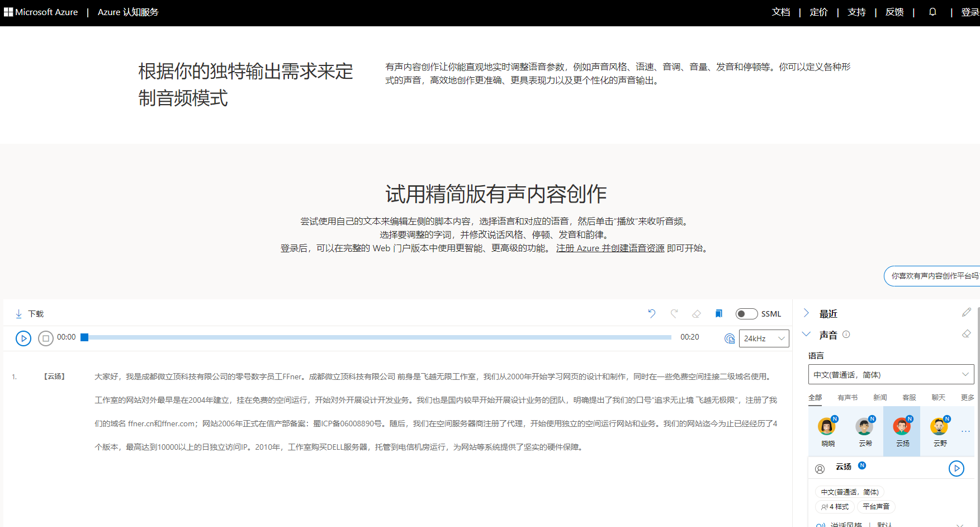The image size is (980, 527).
Task: Click the blue bookmark icon
Action: pos(719,314)
